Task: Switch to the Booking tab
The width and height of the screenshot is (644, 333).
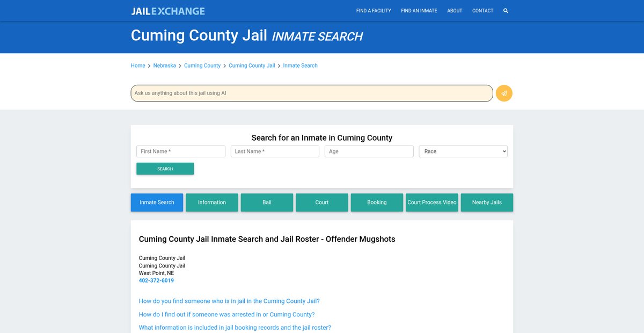Action: click(377, 202)
